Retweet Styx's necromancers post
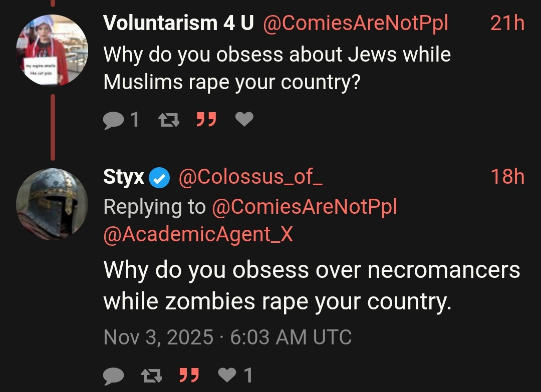The image size is (541, 392). point(151,375)
